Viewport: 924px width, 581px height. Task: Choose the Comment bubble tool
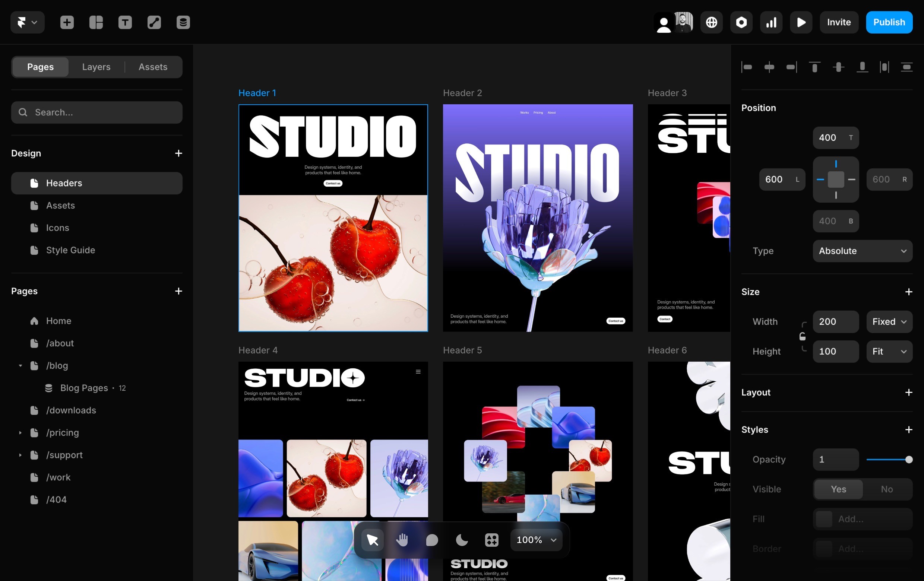click(432, 540)
